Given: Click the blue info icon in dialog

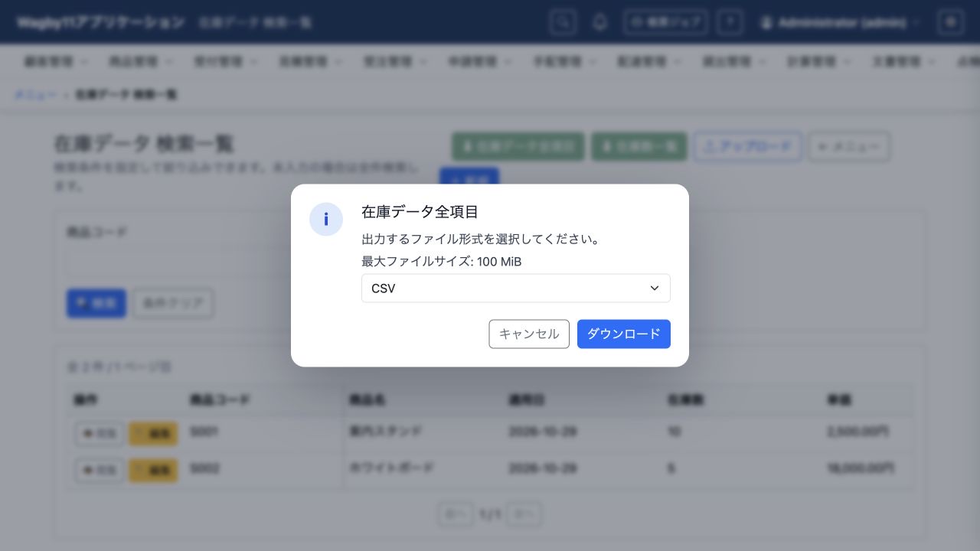Looking at the screenshot, I should click(326, 220).
